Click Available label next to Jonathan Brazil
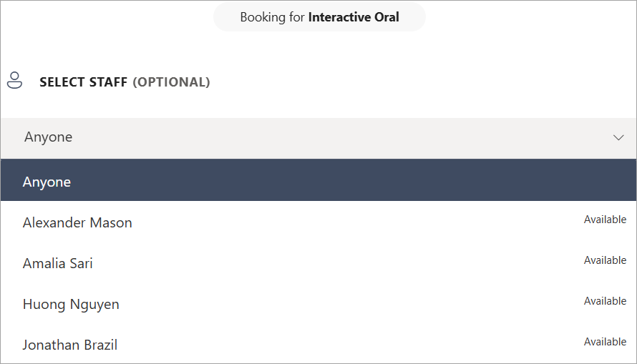Image resolution: width=637 pixels, height=364 pixels. 605,342
